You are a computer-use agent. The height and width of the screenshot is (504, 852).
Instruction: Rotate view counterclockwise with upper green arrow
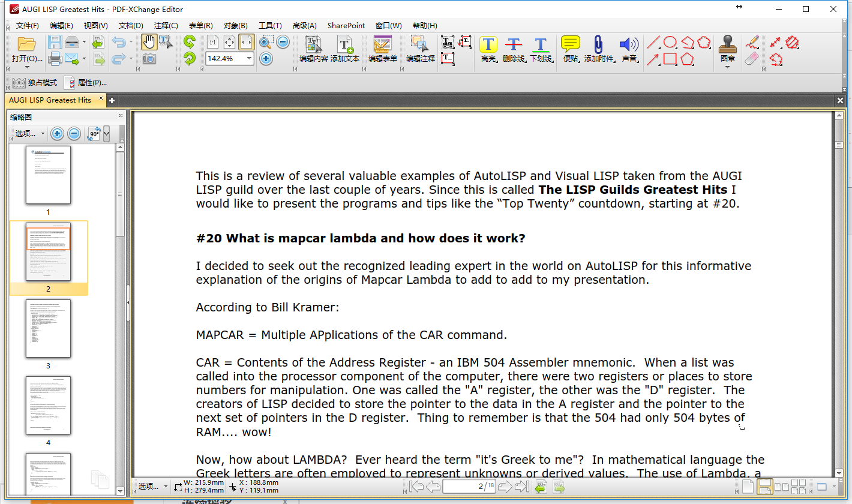click(x=190, y=42)
